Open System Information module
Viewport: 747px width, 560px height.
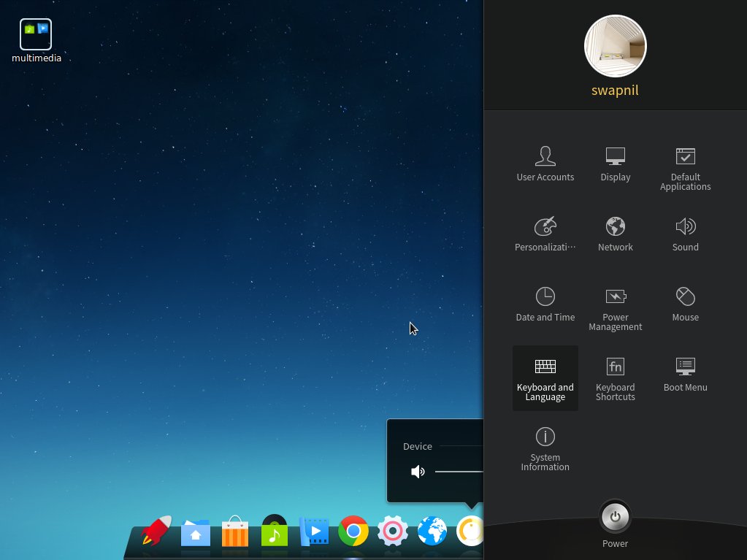[x=545, y=448]
